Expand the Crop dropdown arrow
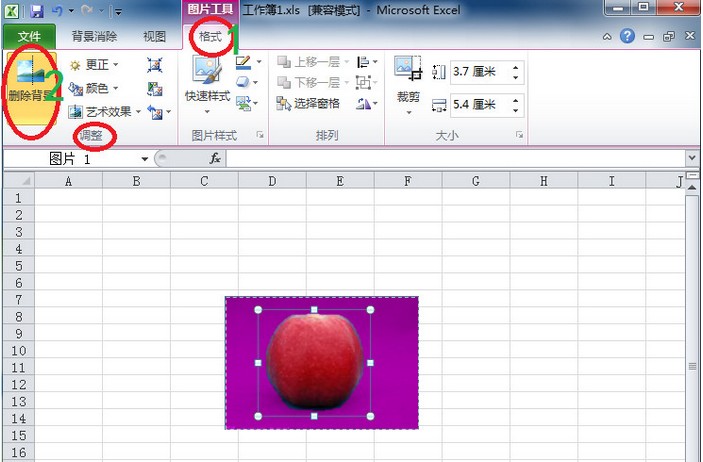The width and height of the screenshot is (703, 462). pos(408,112)
